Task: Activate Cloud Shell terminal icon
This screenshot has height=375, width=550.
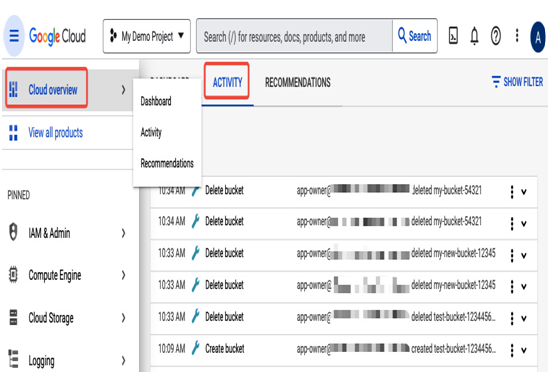Action: pos(453,36)
